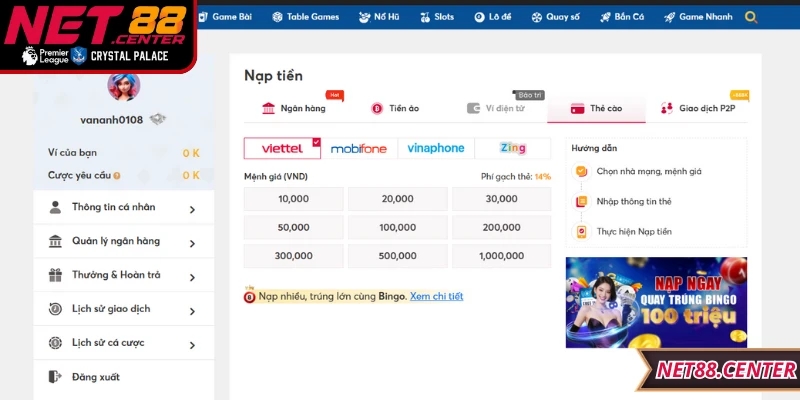Screen dimensions: 800x400
Task: Click the info icon next to Cược yêu cầu
Action: [117, 176]
